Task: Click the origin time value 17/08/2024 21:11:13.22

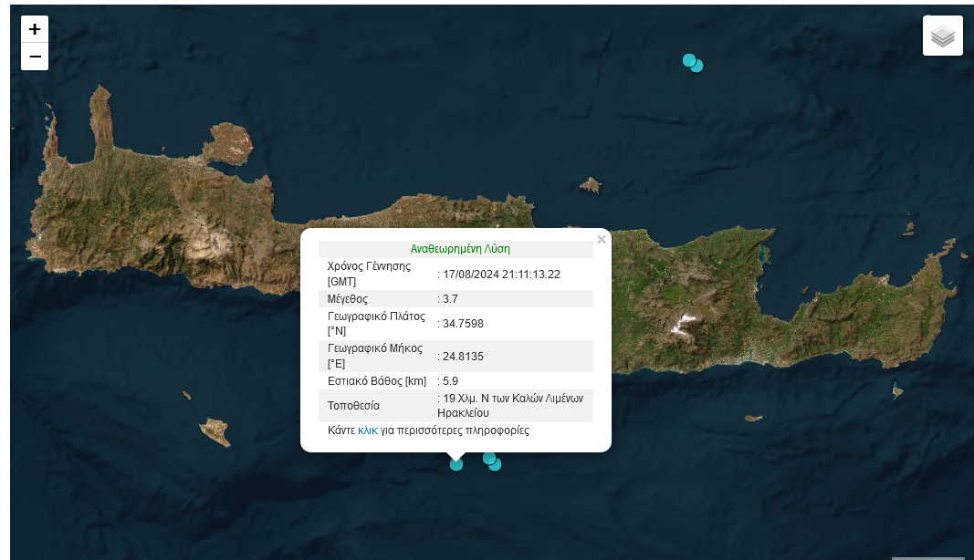Action: [501, 274]
